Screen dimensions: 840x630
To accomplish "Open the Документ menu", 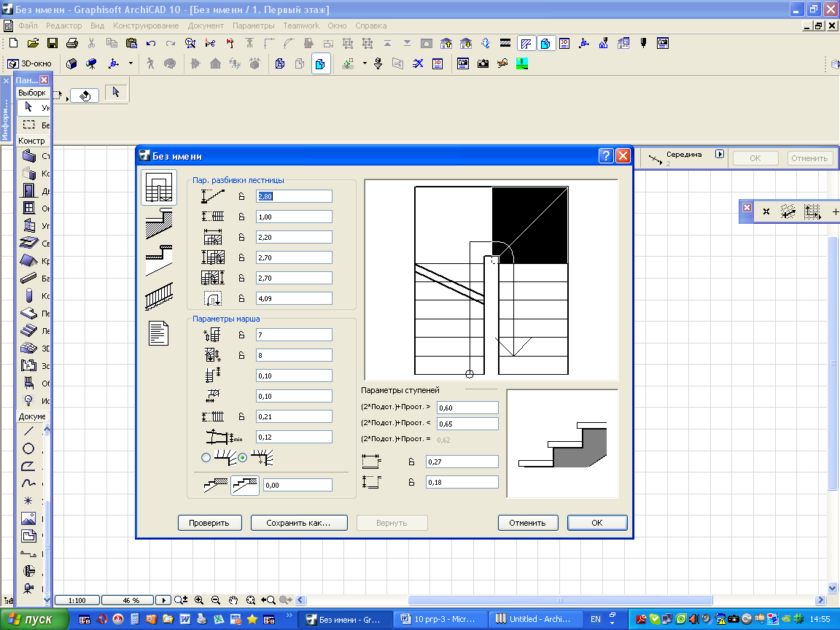I will click(206, 26).
